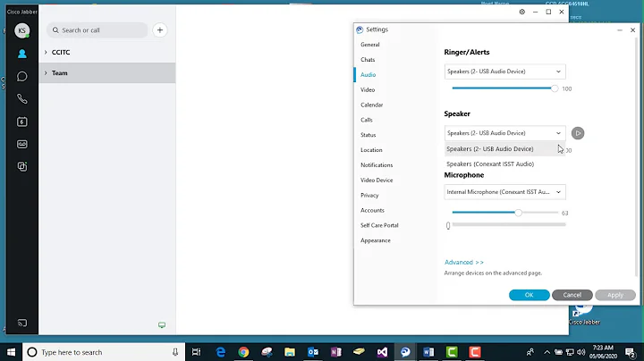Show hidden system tray icons
644x361 pixels.
[x=547, y=352]
